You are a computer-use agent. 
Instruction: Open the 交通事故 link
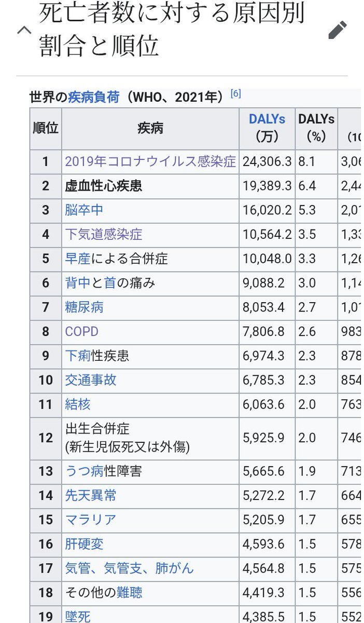[91, 380]
